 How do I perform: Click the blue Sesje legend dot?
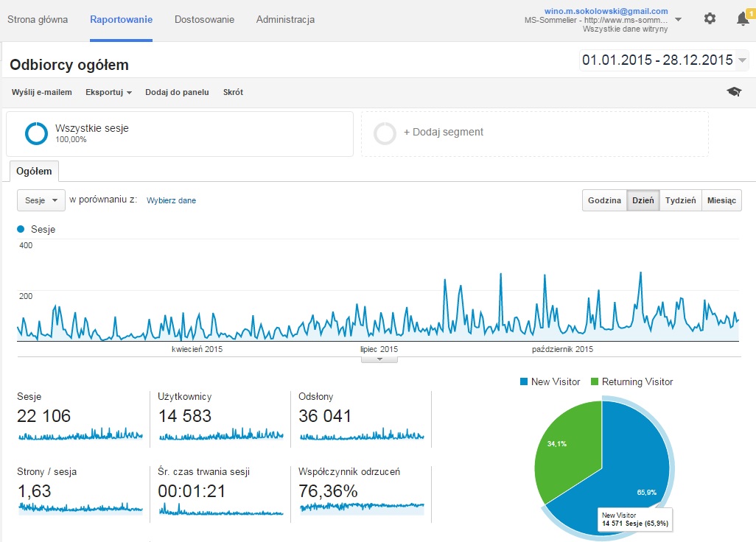[x=21, y=229]
